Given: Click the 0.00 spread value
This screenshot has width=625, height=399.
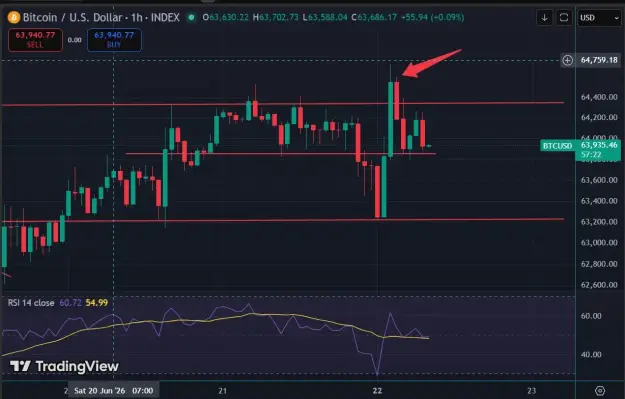Looking at the screenshot, I should pyautogui.click(x=75, y=40).
